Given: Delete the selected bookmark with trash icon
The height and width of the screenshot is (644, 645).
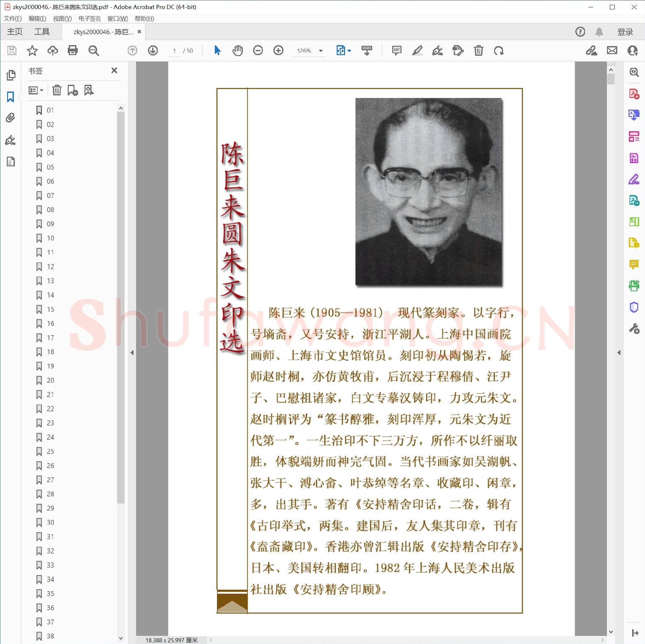Looking at the screenshot, I should click(57, 90).
